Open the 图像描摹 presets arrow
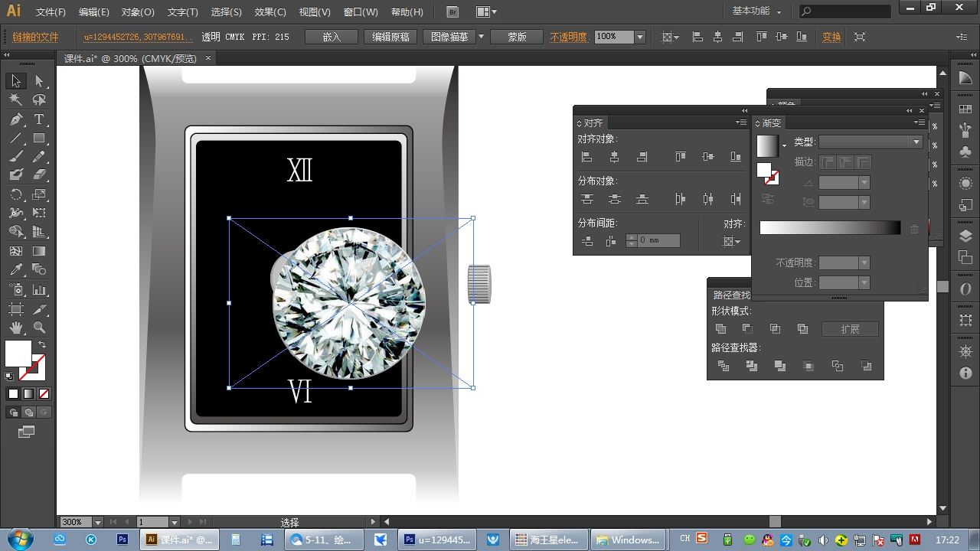980x551 pixels. click(481, 37)
